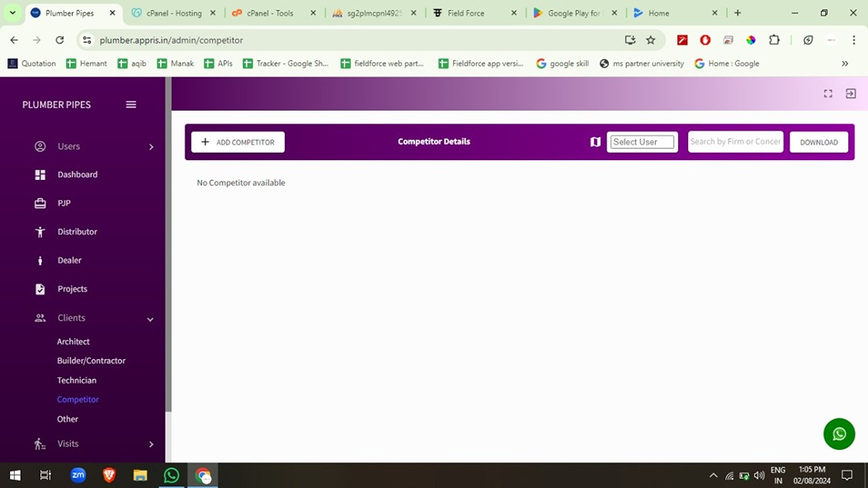
Task: Click the fullscreen icon at top right
Action: click(828, 94)
